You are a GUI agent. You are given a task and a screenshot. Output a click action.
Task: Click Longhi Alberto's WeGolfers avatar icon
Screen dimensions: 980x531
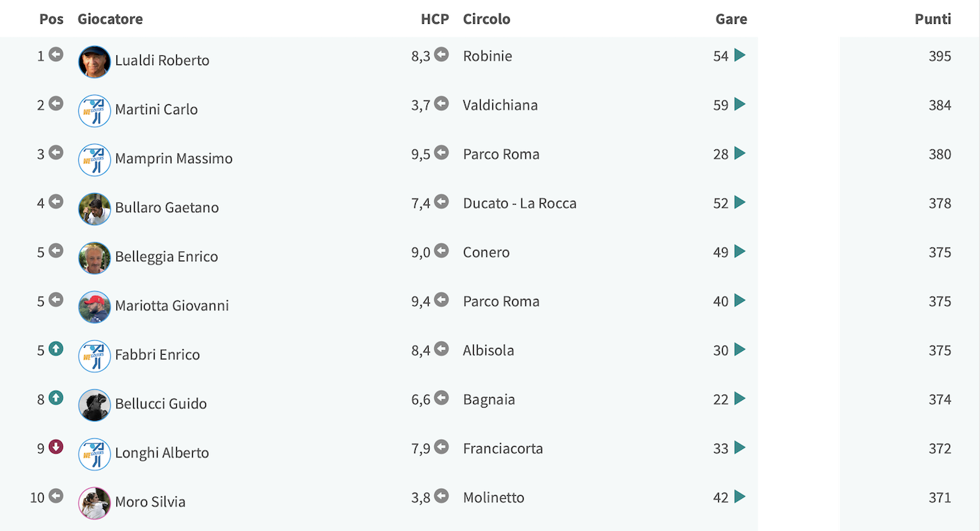point(94,454)
